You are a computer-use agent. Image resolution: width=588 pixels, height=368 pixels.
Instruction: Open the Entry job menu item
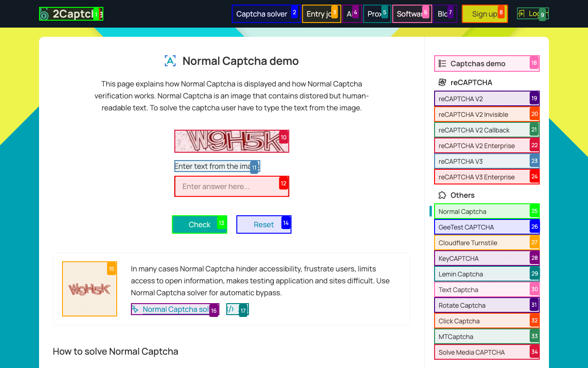coord(320,14)
